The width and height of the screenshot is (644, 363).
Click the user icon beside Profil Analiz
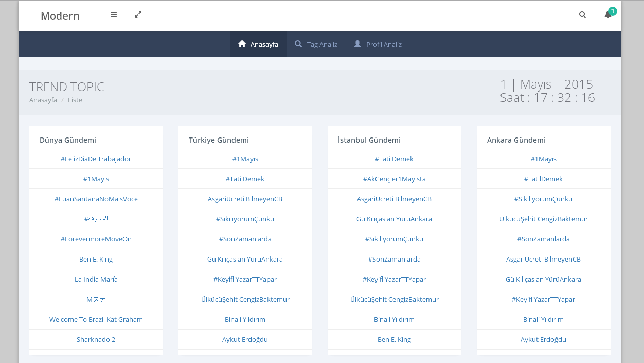[x=357, y=44]
